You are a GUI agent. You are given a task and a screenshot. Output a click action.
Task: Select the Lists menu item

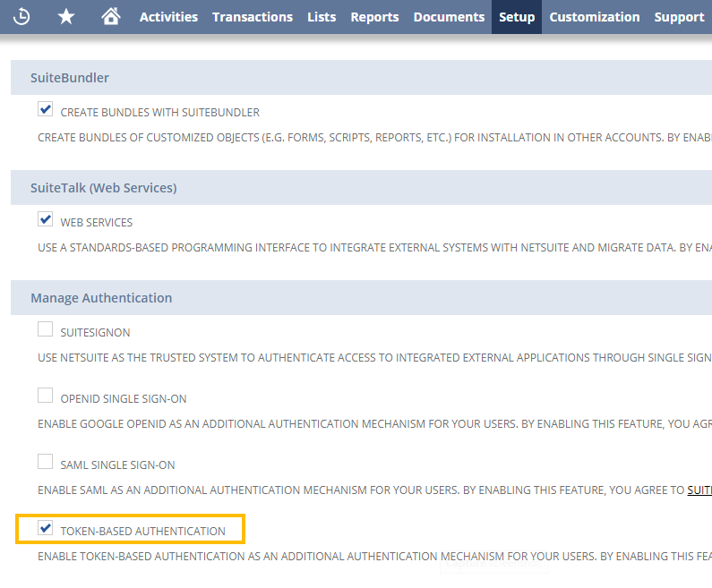[x=322, y=17]
